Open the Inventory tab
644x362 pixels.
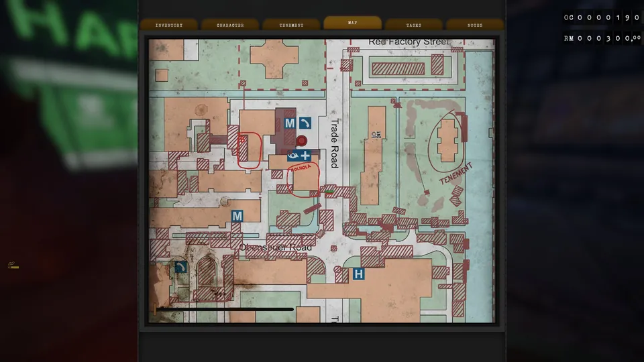pyautogui.click(x=169, y=25)
